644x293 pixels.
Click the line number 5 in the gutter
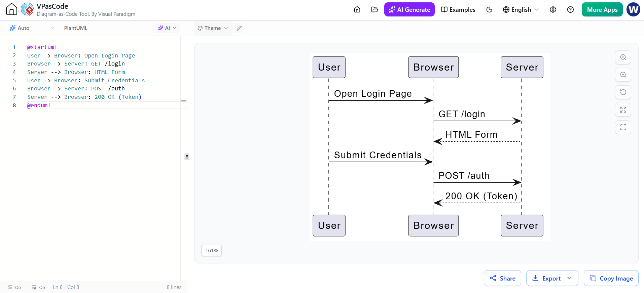tap(14, 80)
